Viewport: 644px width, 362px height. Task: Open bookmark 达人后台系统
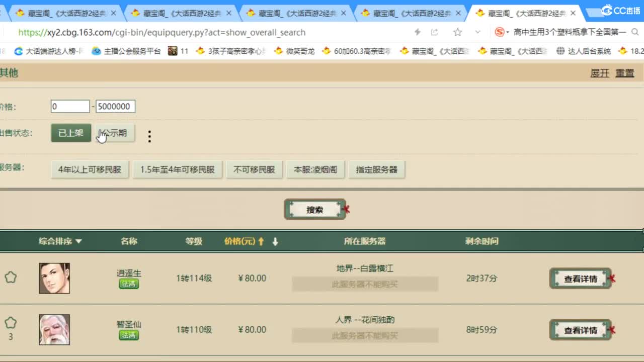click(x=584, y=51)
